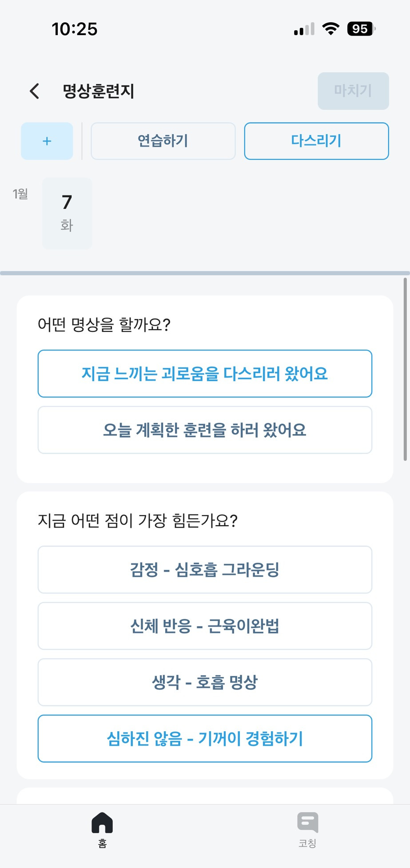Click the vertical scrollbar on the right
The width and height of the screenshot is (410, 868).
[405, 370]
